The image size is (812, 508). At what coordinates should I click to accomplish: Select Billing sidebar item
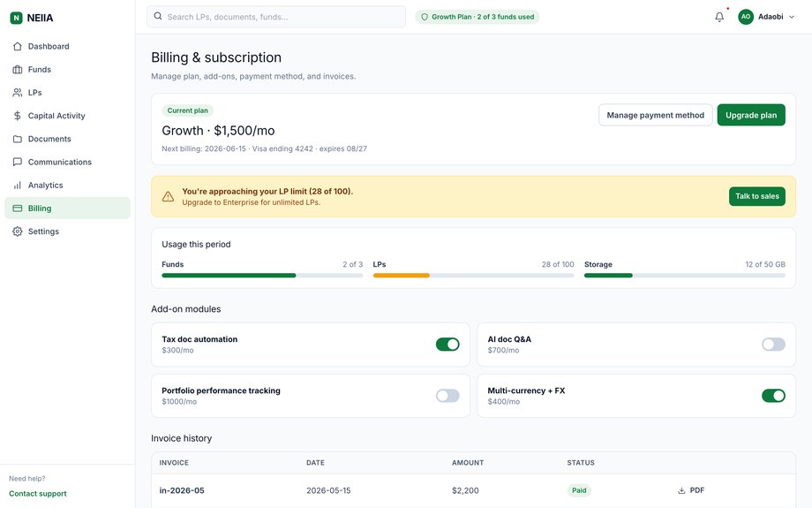click(67, 208)
